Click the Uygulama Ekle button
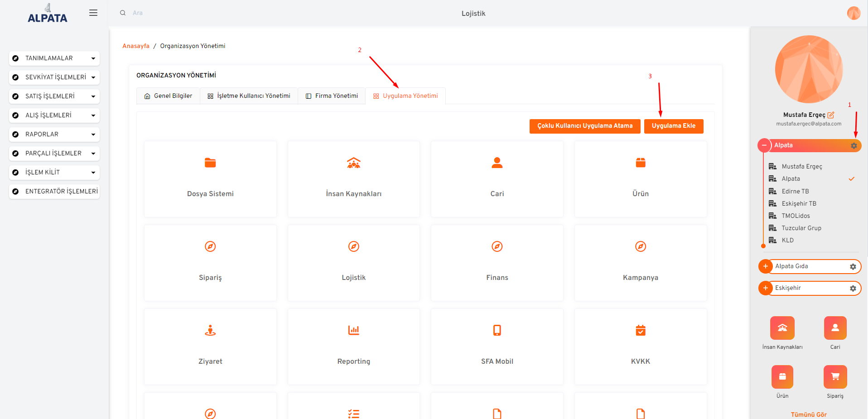Screen dimensions: 868x419 tap(673, 126)
